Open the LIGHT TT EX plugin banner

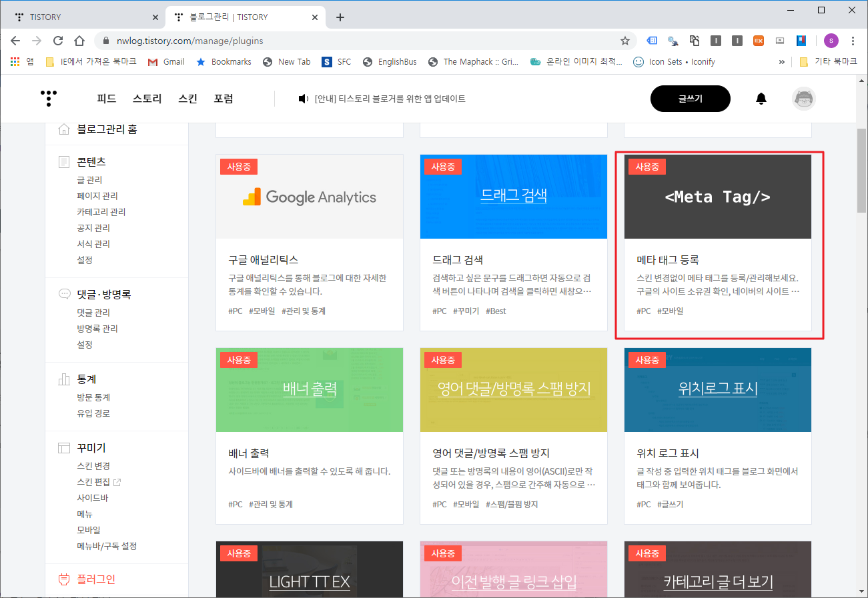click(x=310, y=569)
